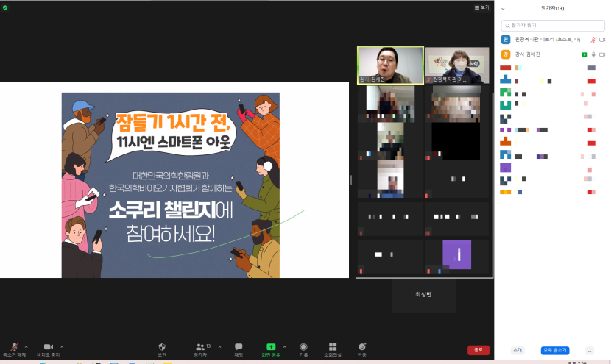Screen dimensions: 611x364
Task: Collapse participants panel chevron near 참가자(13)
Action: 503,9
